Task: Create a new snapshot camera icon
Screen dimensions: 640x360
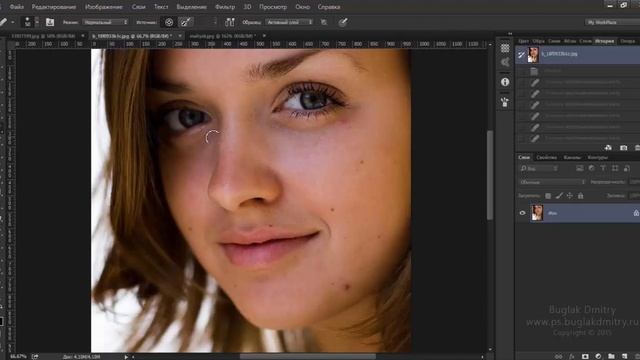Action: pos(623,148)
